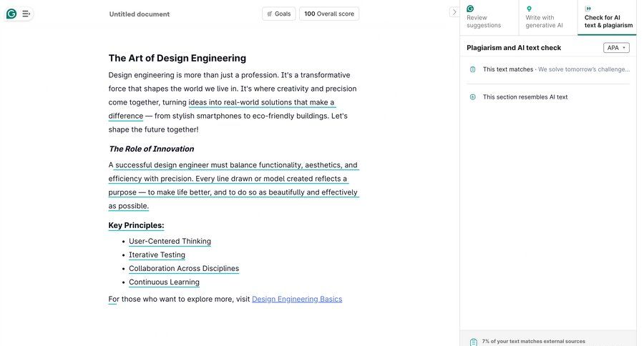Select Check for AI text & plagiarism tab
Screen dimensions: 644x346
click(x=607, y=18)
